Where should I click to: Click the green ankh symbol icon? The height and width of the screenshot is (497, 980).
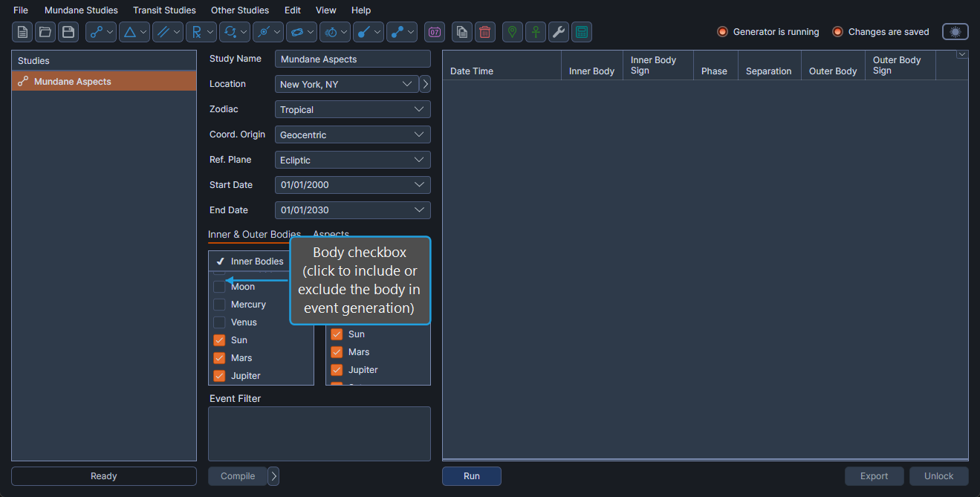point(536,32)
